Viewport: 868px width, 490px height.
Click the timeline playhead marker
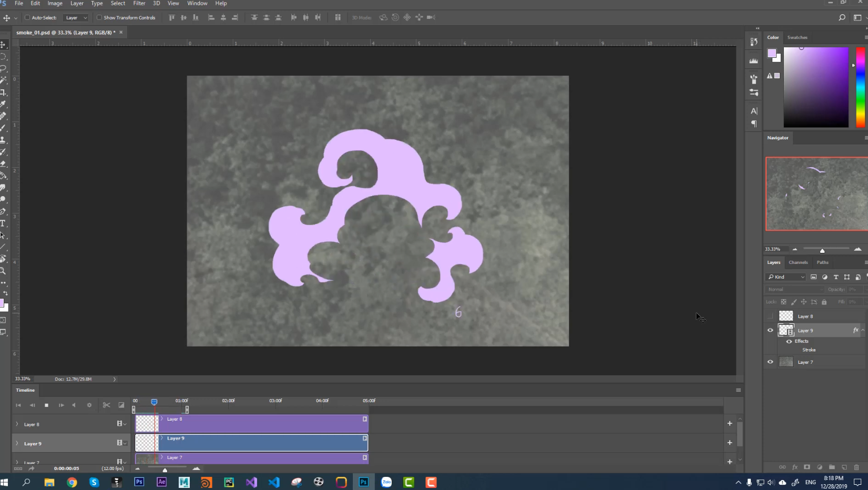(154, 402)
